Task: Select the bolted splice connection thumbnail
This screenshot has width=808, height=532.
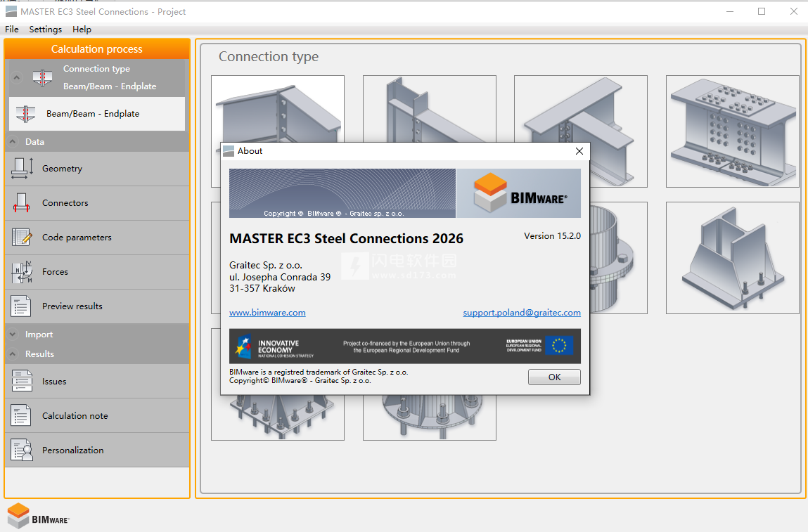Action: click(x=732, y=131)
